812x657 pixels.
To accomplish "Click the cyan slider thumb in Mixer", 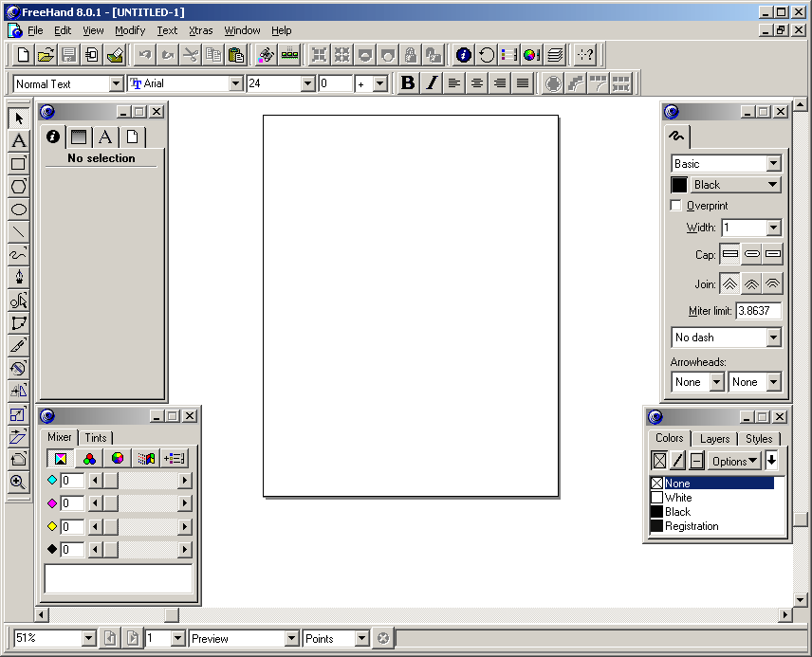I will (111, 481).
